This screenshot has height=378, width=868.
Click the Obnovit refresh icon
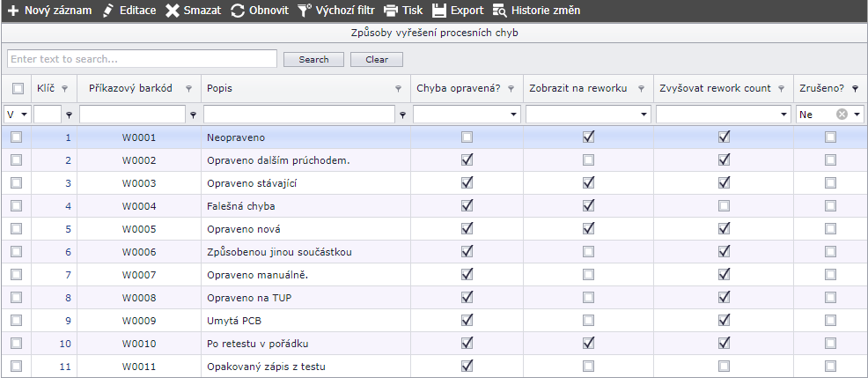[238, 11]
